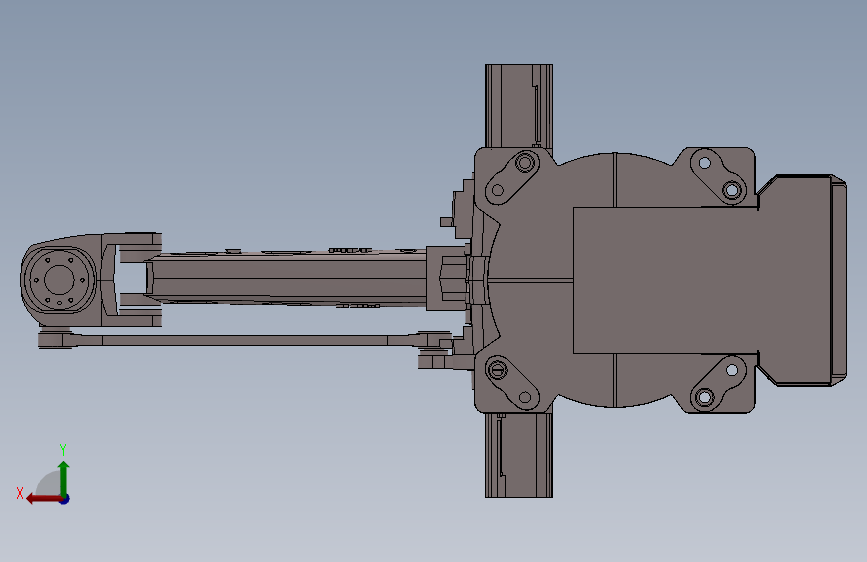Click the blue Z axis dot on triad
Viewport: 867px width, 562px height.
tap(65, 499)
